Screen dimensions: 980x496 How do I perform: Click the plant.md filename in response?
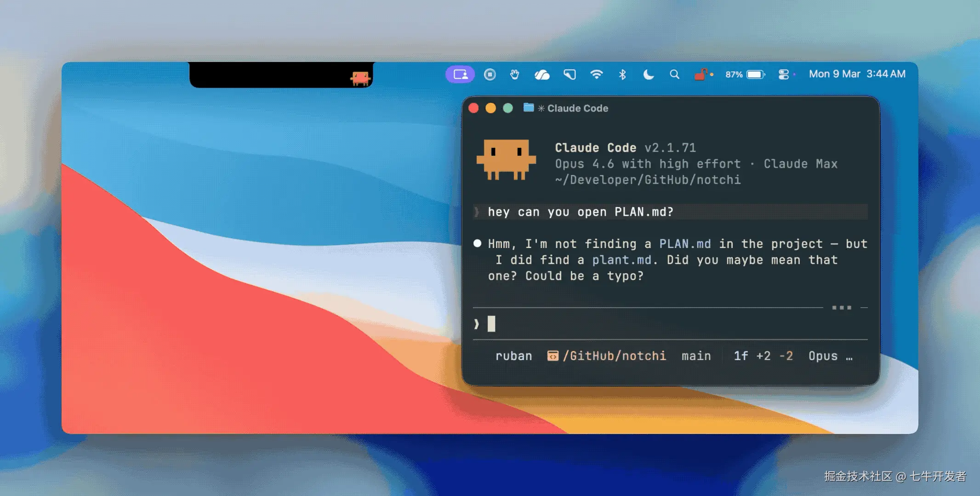[621, 260]
